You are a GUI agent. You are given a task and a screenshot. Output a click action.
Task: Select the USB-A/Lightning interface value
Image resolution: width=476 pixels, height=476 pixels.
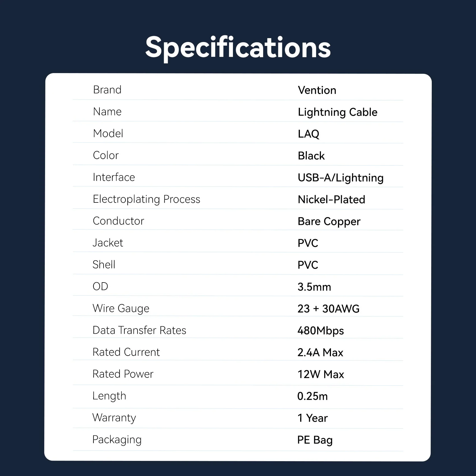pyautogui.click(x=341, y=178)
